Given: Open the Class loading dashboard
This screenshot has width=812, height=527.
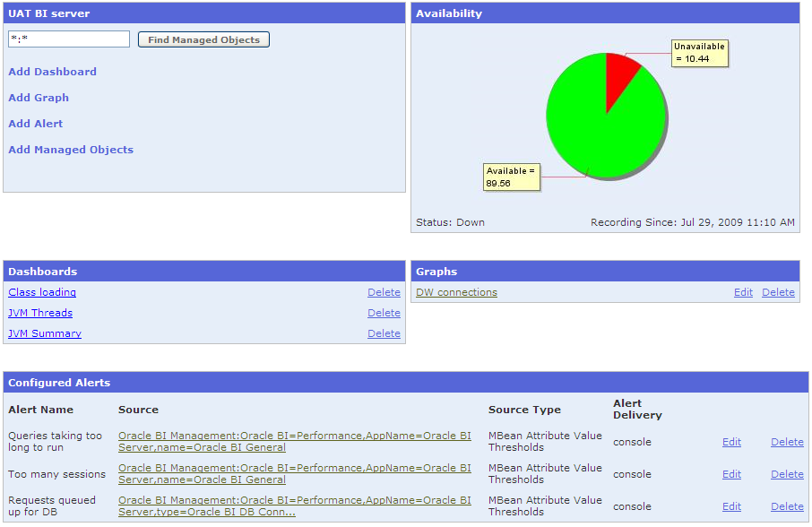Looking at the screenshot, I should [41, 292].
